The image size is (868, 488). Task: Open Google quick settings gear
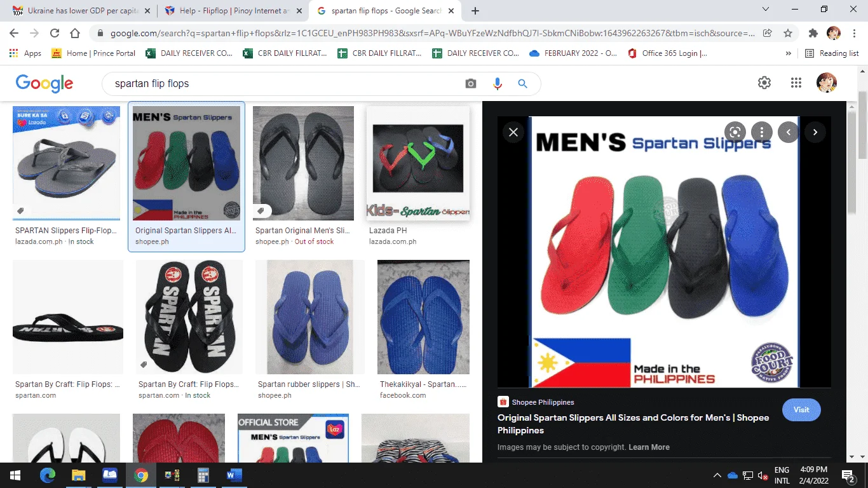coord(764,83)
